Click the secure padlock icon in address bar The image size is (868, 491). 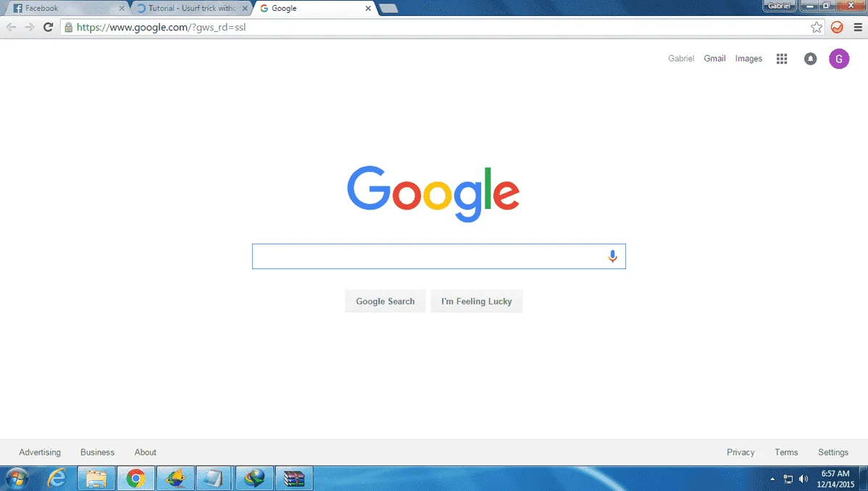69,27
